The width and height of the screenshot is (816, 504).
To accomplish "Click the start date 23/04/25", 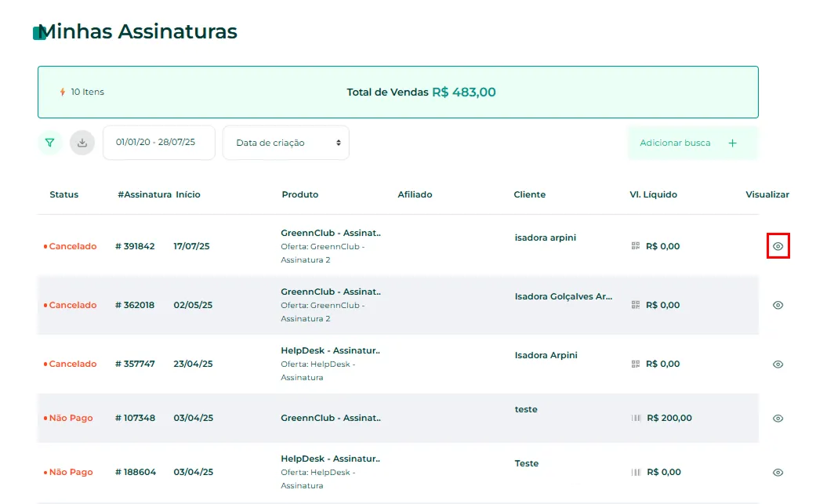I will (193, 364).
